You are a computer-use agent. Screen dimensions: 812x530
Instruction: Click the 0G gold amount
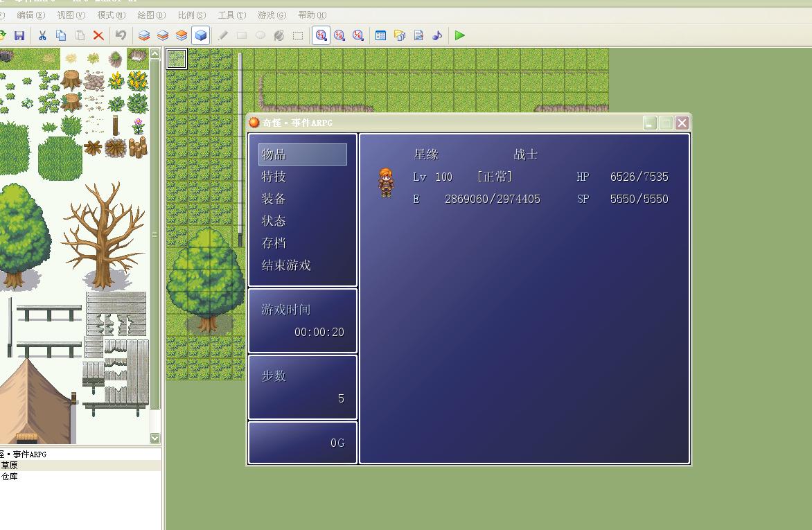tap(337, 443)
